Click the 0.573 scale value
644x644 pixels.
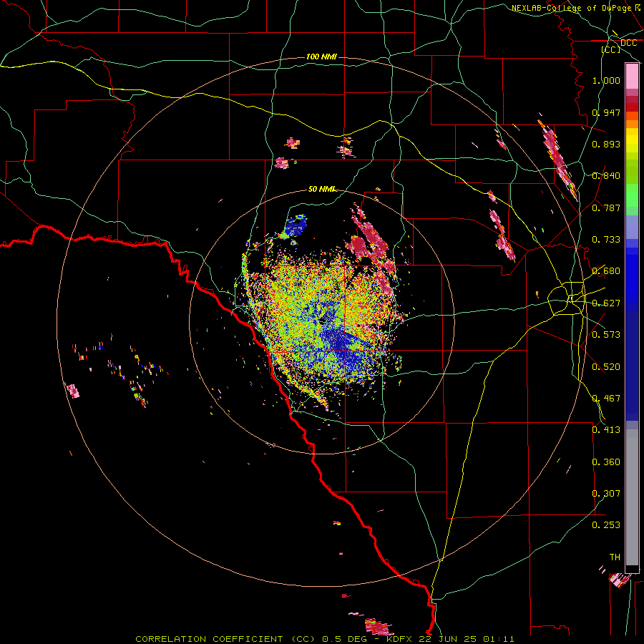pos(606,335)
